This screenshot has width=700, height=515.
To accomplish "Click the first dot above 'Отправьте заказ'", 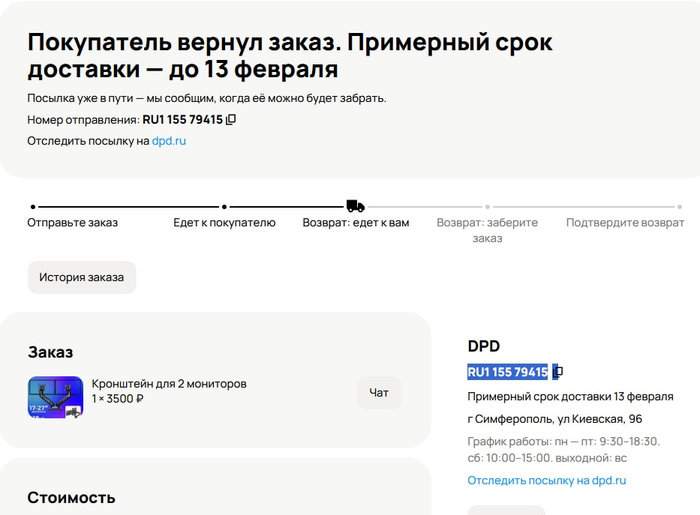I will (33, 207).
